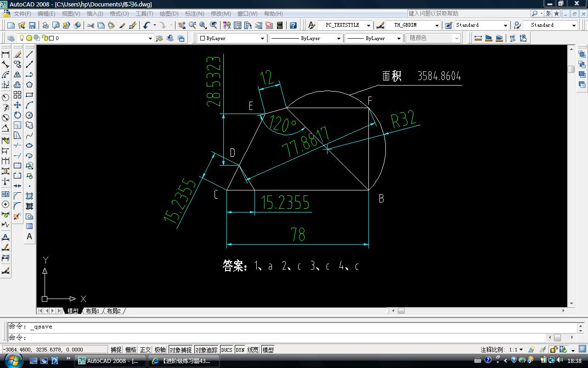The width and height of the screenshot is (588, 368).
Task: Open the disabled 随颜色 plot style control
Action: point(433,38)
